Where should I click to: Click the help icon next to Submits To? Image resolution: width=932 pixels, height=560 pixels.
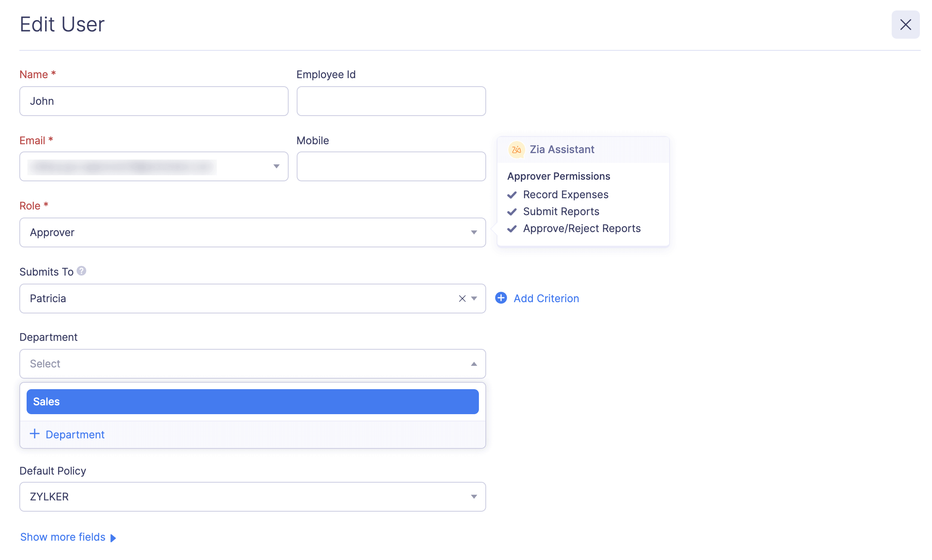(82, 272)
